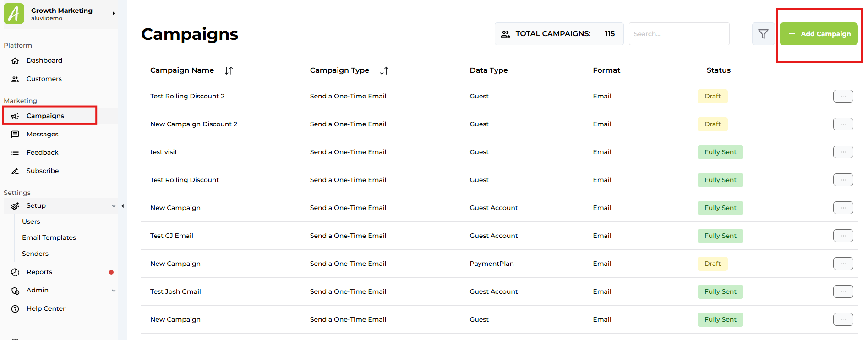Click the Customers people icon
868x340 pixels.
click(x=15, y=79)
